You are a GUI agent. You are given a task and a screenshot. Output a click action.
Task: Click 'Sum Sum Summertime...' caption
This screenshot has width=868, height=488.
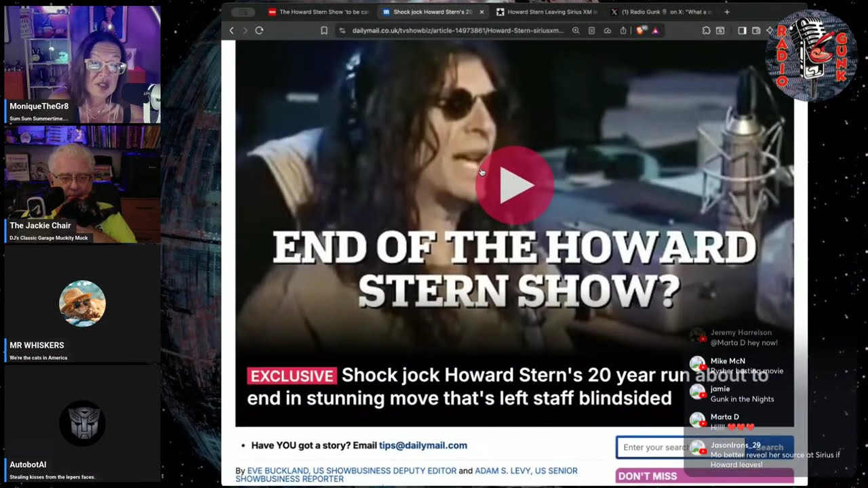pyautogui.click(x=39, y=119)
